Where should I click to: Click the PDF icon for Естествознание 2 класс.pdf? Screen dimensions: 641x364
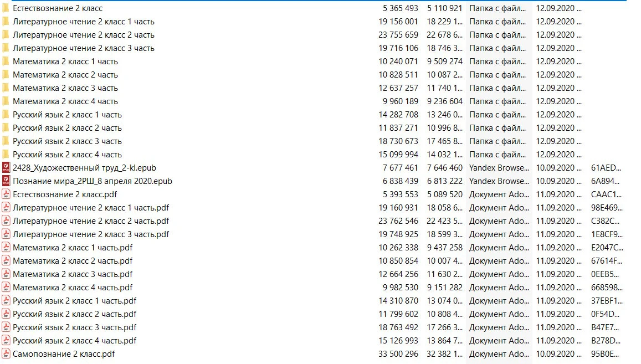pos(6,194)
